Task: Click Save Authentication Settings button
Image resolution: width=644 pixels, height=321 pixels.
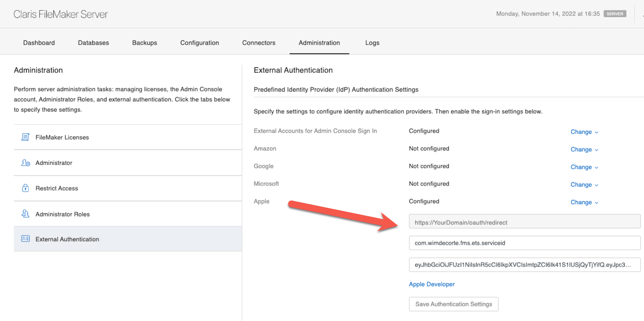Action: (454, 304)
